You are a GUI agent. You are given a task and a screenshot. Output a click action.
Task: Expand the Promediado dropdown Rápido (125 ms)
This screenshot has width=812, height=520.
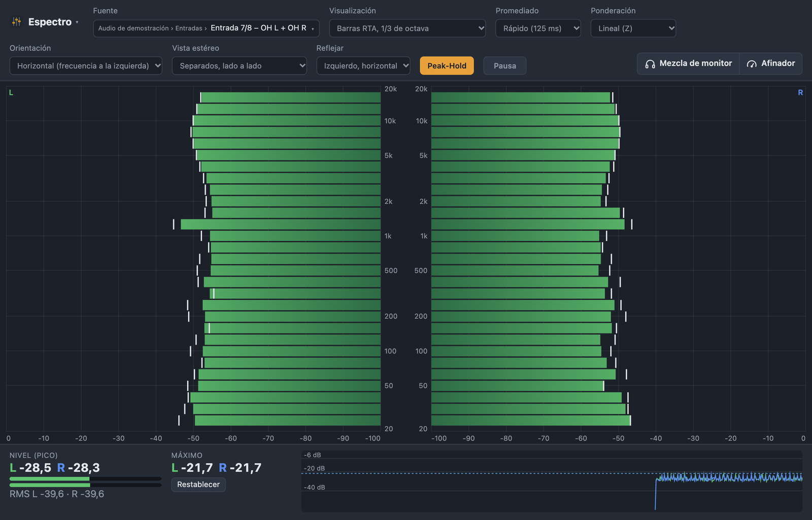tap(538, 28)
